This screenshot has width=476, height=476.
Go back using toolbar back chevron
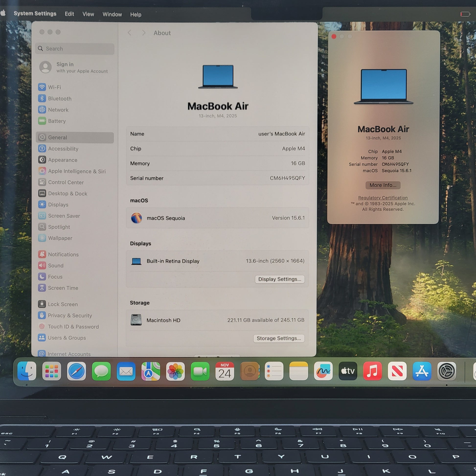click(x=130, y=33)
